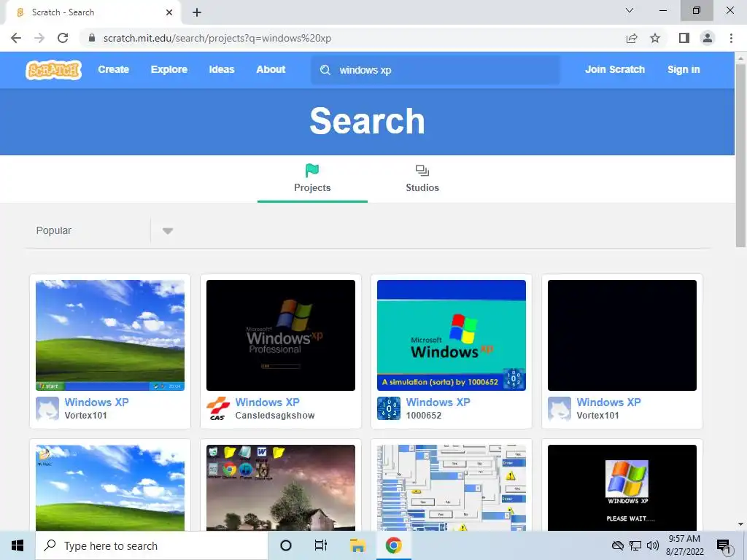Open the Create menu item
The image size is (747, 560).
point(113,69)
